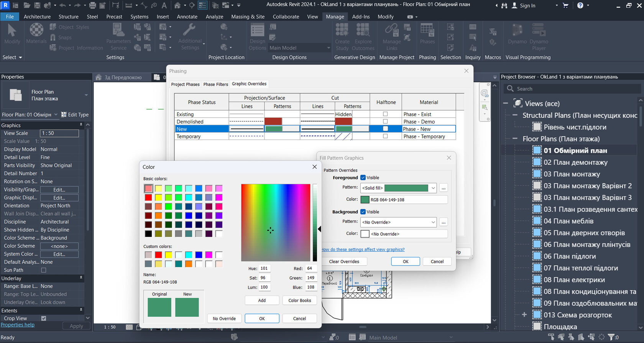Click the Edit Type icon in Properties
The height and width of the screenshot is (343, 644).
click(64, 115)
